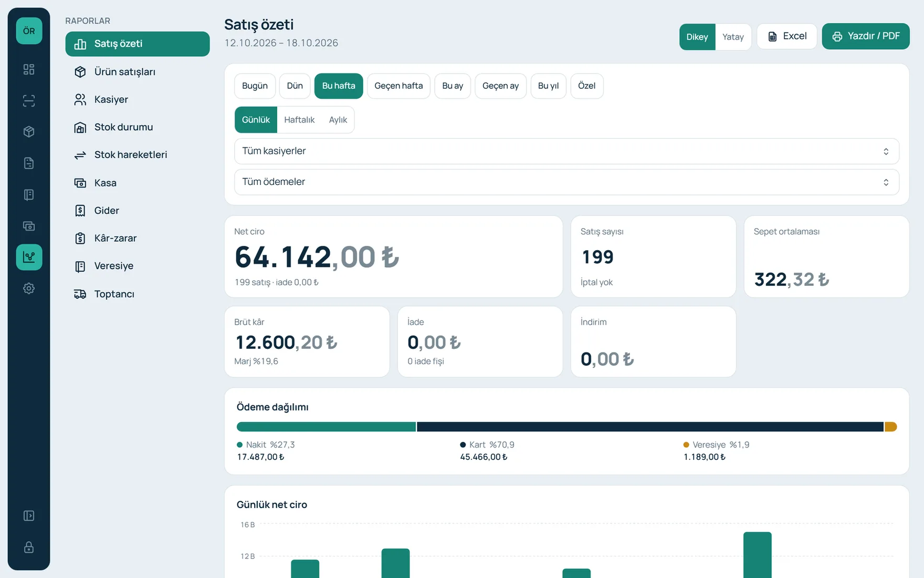The height and width of the screenshot is (578, 924).
Task: Choose the Geçen hafta date range chip
Action: tap(398, 86)
